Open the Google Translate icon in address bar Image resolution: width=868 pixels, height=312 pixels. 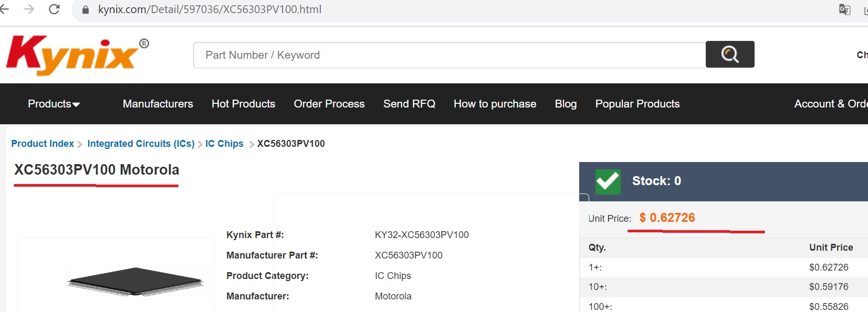844,9
